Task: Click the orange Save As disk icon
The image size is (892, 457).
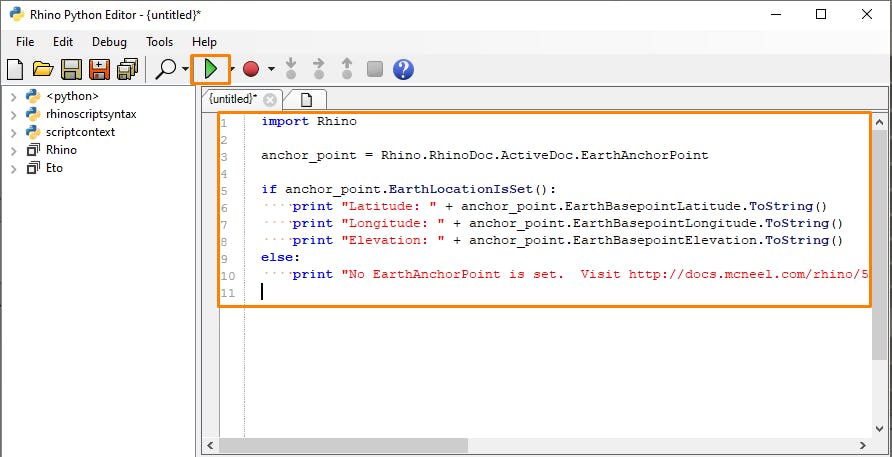Action: coord(100,69)
